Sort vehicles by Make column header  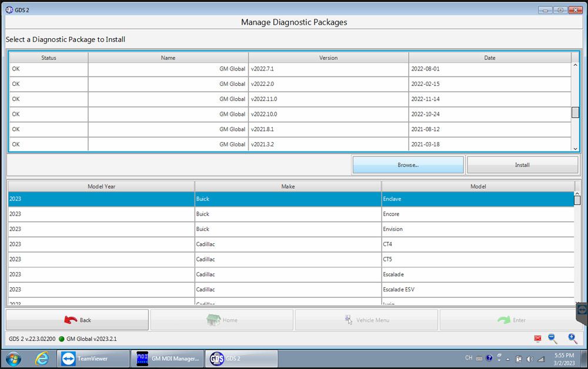(288, 186)
